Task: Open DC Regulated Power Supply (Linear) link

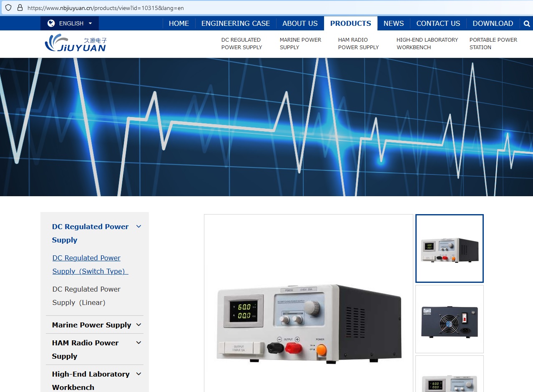Action: pyautogui.click(x=86, y=296)
